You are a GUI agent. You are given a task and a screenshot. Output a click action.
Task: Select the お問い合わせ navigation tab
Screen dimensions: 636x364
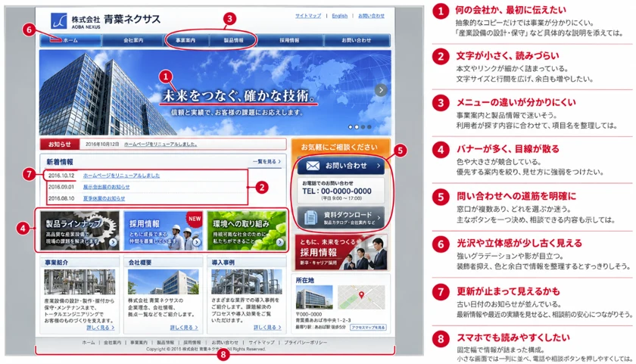click(357, 40)
